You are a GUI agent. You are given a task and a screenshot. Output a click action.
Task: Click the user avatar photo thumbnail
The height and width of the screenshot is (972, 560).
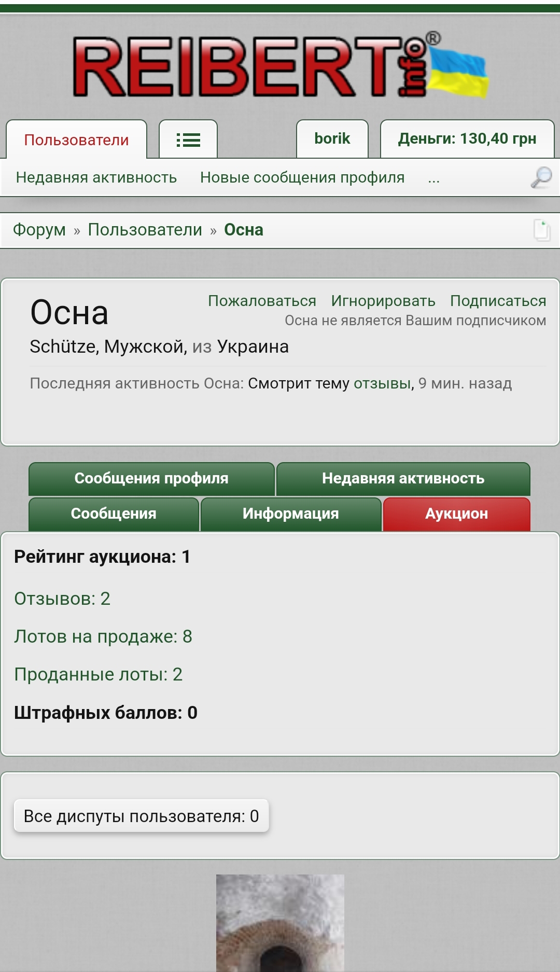pos(280,923)
